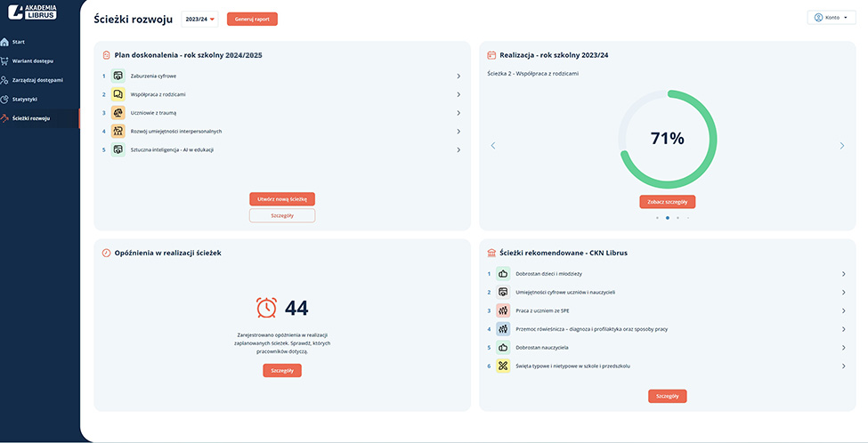
Task: Click Utwórz nową ścieżkę button
Action: pos(282,199)
